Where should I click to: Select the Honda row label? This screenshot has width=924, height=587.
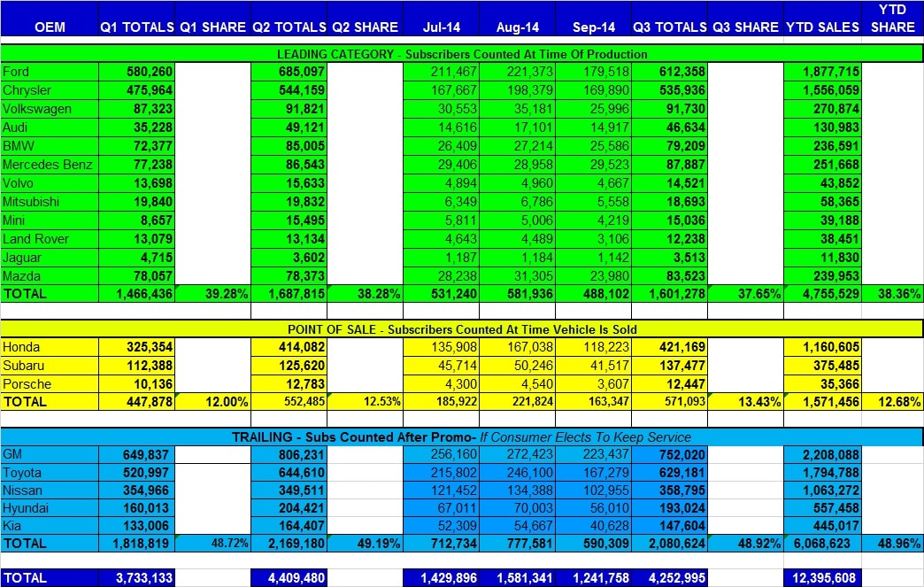50,347
